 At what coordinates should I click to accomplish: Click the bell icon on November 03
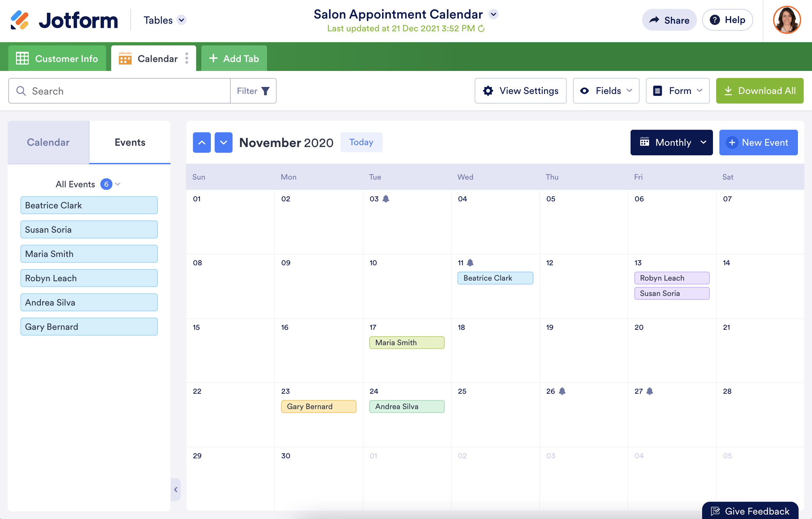[x=386, y=199]
